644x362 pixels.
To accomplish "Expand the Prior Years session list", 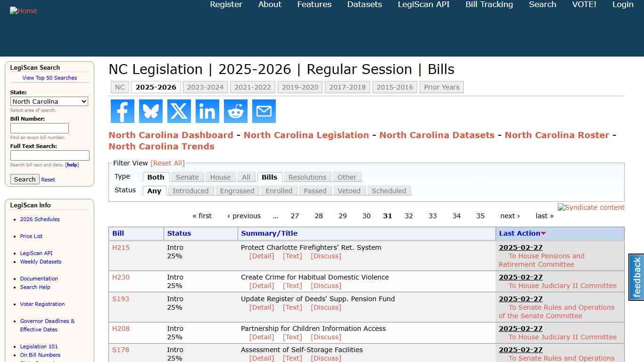I will coord(441,87).
